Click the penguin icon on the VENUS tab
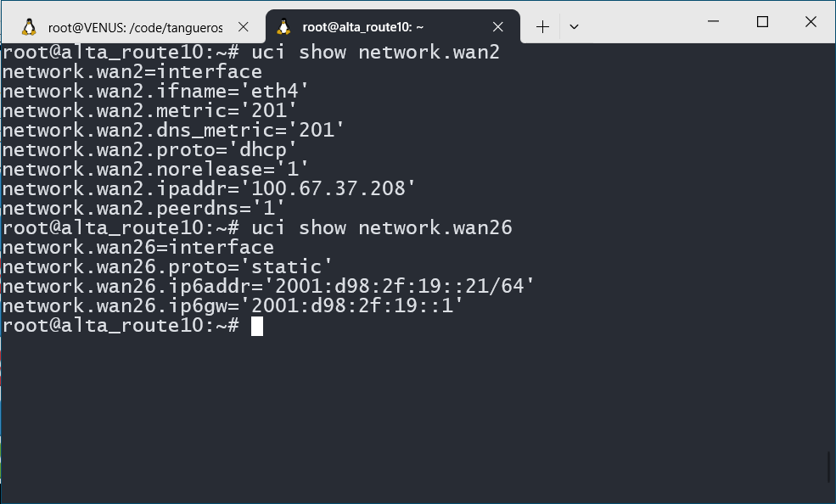This screenshot has height=504, width=836. 29,27
